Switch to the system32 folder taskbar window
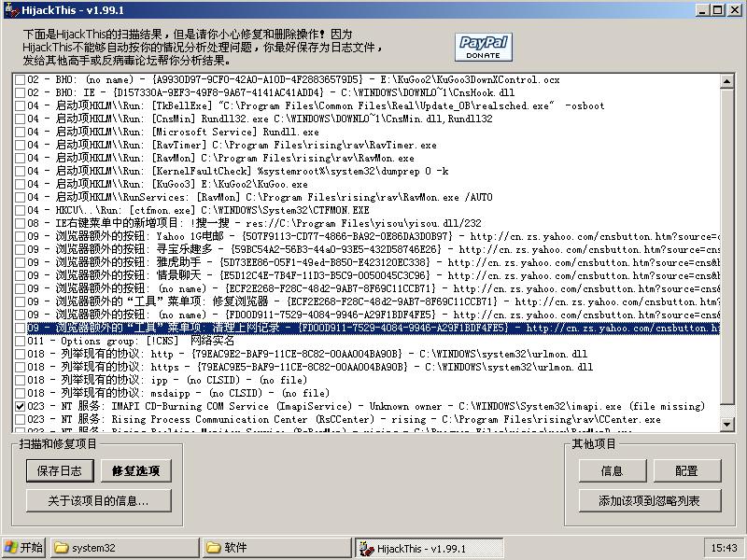This screenshot has width=747, height=560. (124, 548)
